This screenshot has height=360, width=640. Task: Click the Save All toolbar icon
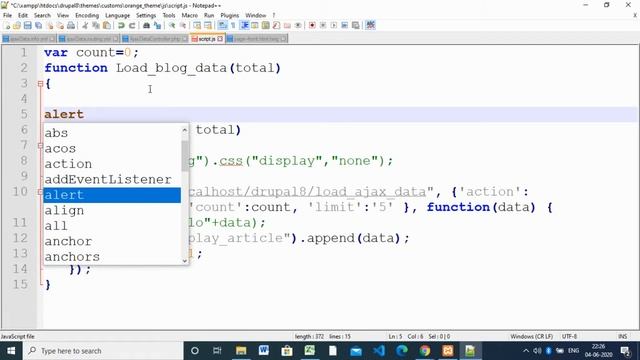[38, 25]
